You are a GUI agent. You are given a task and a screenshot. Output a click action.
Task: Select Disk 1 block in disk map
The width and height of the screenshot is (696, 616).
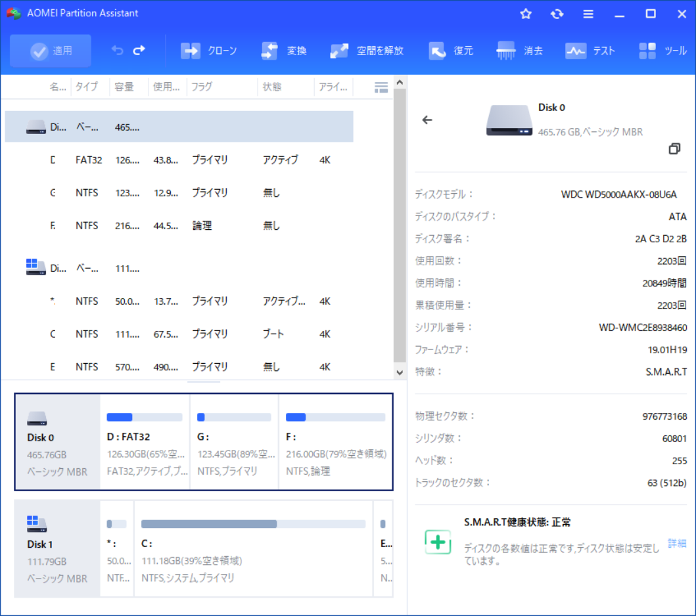(57, 549)
